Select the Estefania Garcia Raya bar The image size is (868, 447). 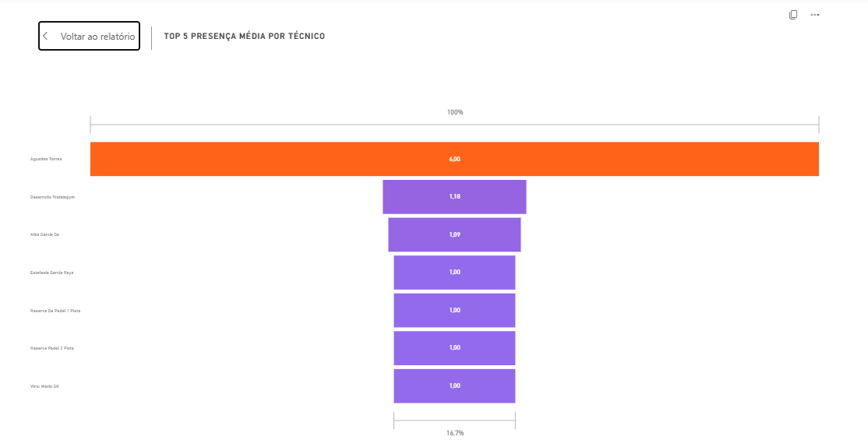(x=454, y=273)
